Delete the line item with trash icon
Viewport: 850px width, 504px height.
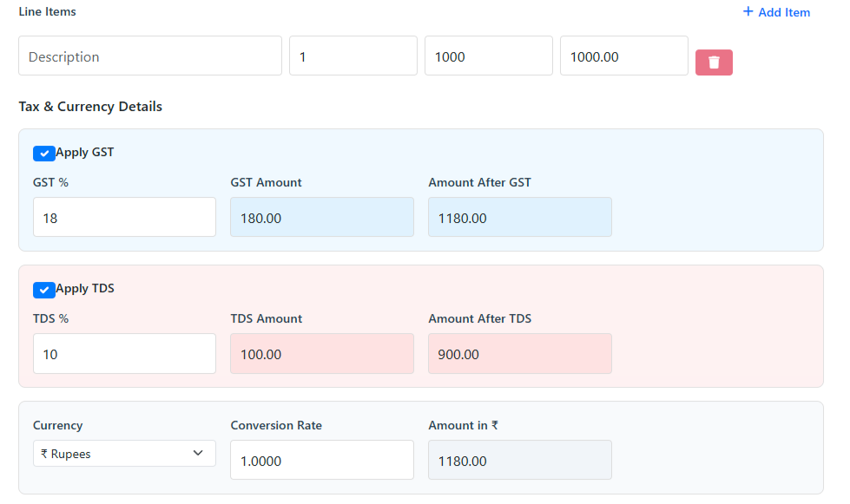click(714, 62)
